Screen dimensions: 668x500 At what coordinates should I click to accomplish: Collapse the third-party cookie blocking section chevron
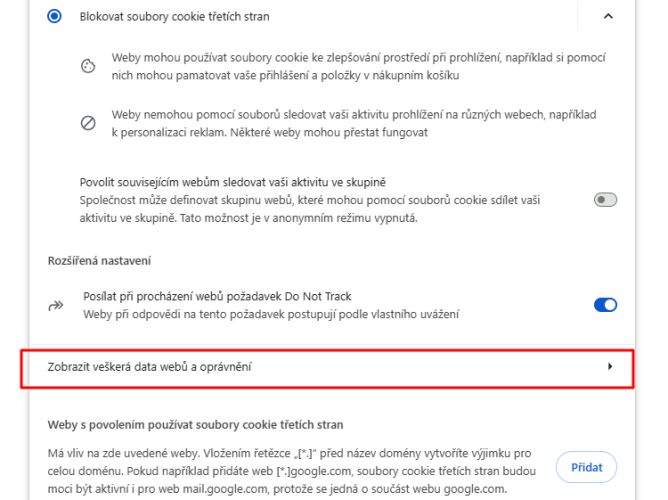click(x=608, y=16)
